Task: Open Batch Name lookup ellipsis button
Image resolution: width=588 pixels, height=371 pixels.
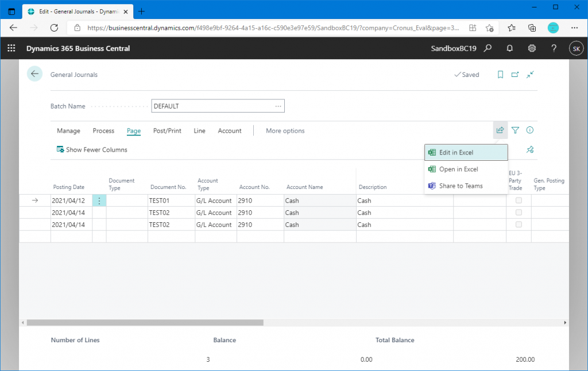Action: point(278,106)
